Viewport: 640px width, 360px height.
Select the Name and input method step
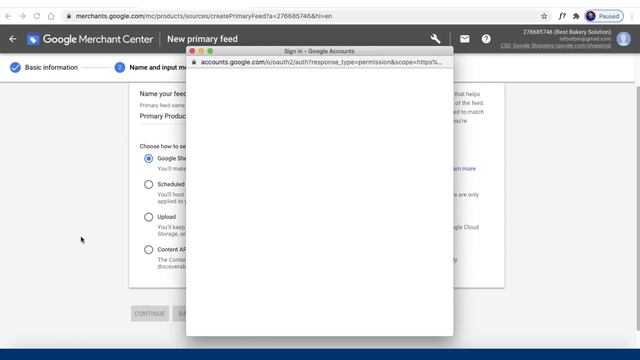[150, 67]
